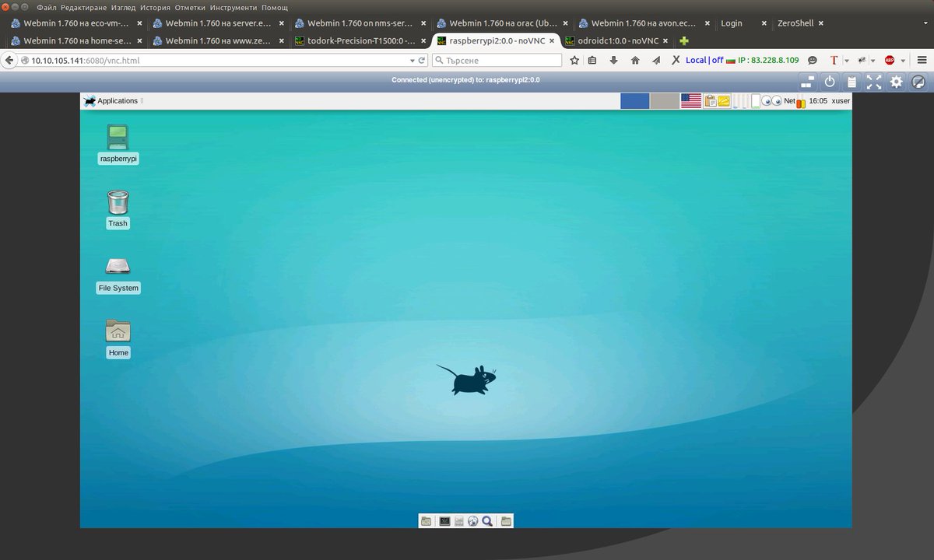Open the clipboard manager tray icon
934x560 pixels.
coord(710,100)
